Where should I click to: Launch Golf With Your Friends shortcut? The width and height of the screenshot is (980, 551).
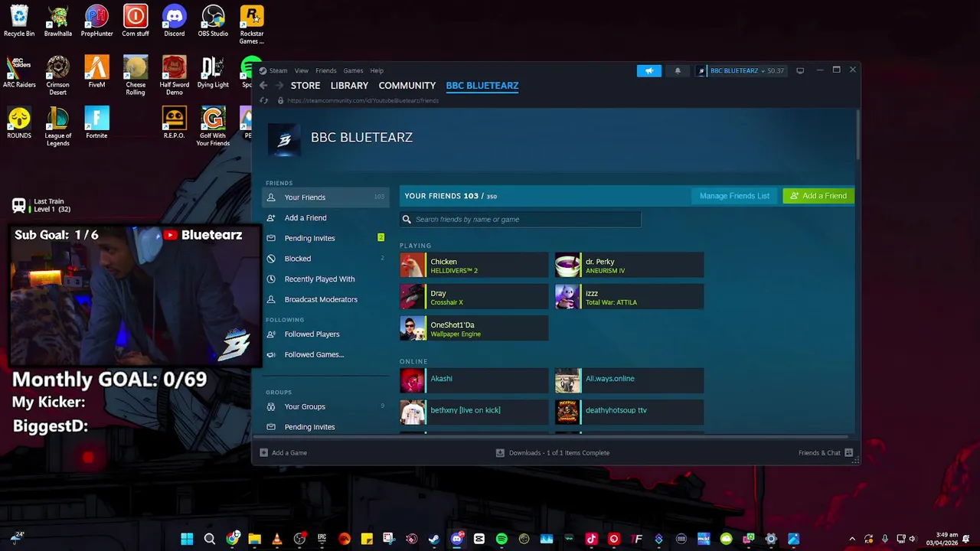[x=213, y=126]
